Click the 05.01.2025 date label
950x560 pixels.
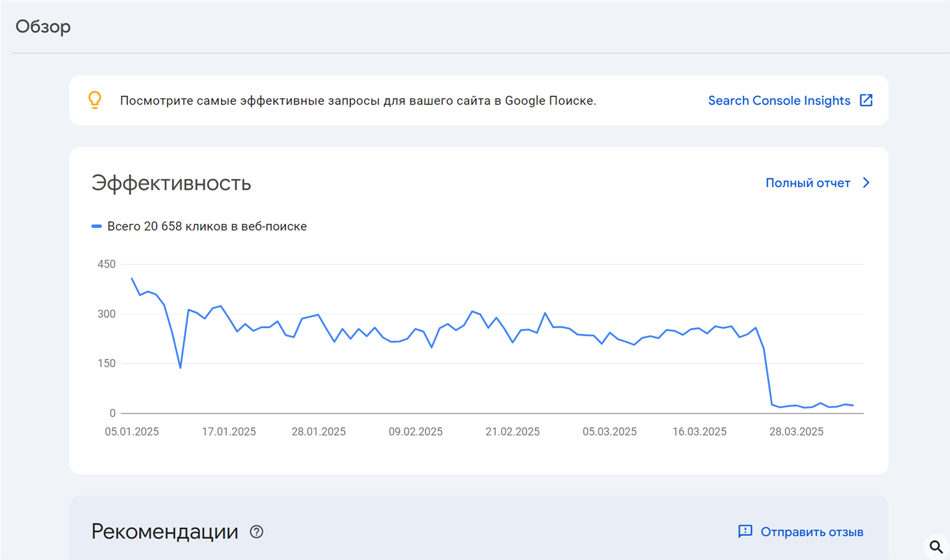[x=132, y=431]
